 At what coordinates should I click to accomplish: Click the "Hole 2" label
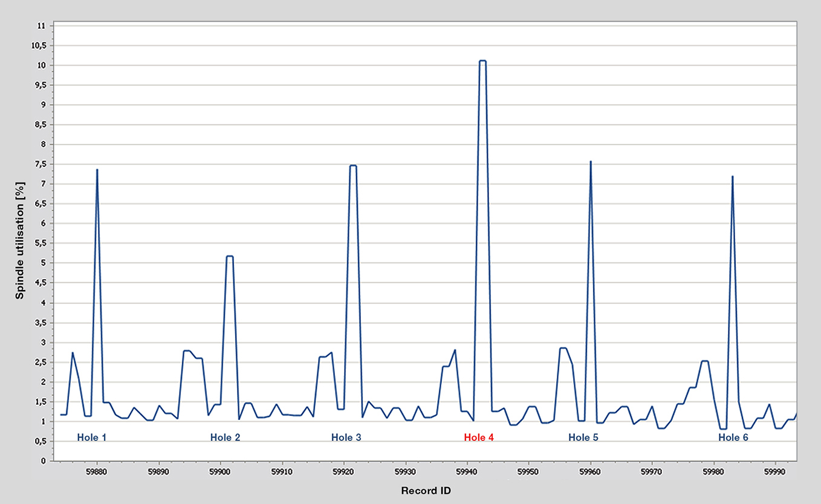[x=225, y=437]
